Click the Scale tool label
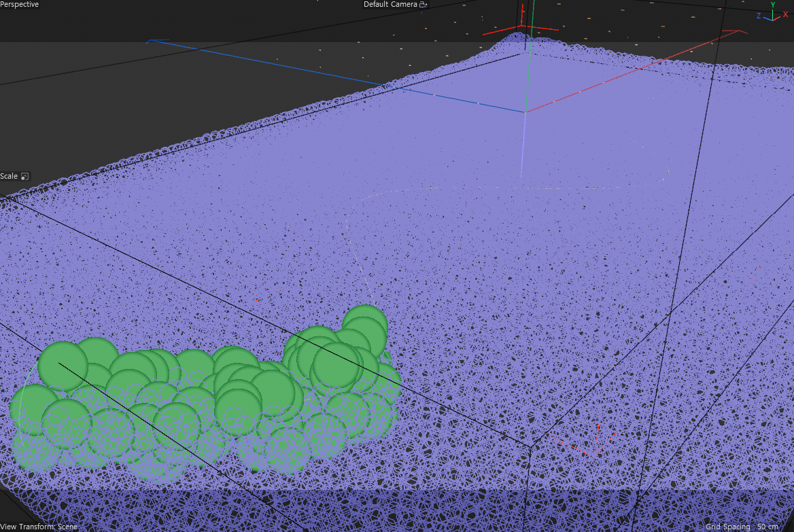This screenshot has height=532, width=794. [x=9, y=177]
